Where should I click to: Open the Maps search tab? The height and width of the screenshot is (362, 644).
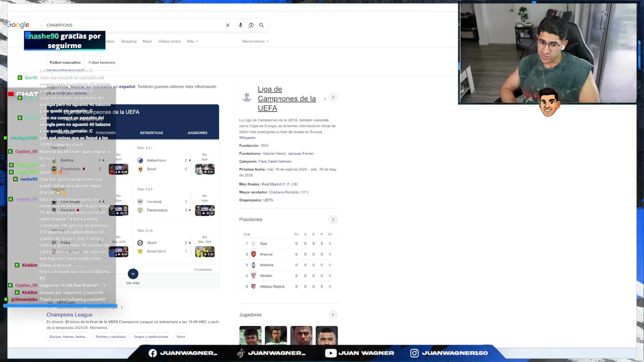(147, 41)
